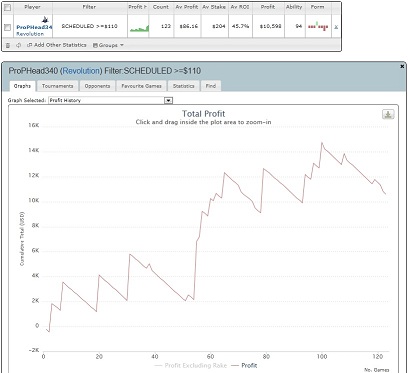Tick the select-all checkbox in the header
Image resolution: width=408 pixels, height=373 pixels.
coord(7,7)
